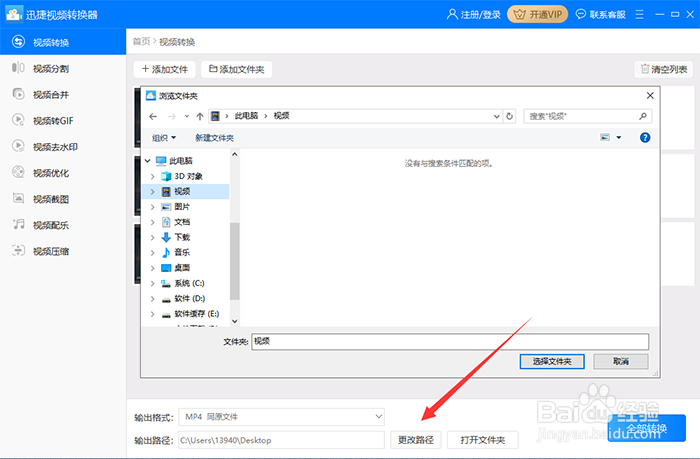The height and width of the screenshot is (459, 700).
Task: Click the 视频配乐 music note icon
Action: (x=18, y=225)
